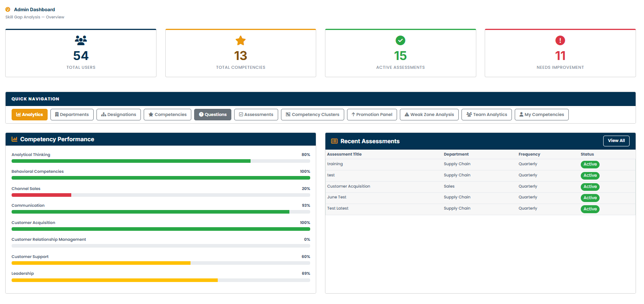Go to My Competencies
Screen dimensions: 644x304
click(x=542, y=114)
